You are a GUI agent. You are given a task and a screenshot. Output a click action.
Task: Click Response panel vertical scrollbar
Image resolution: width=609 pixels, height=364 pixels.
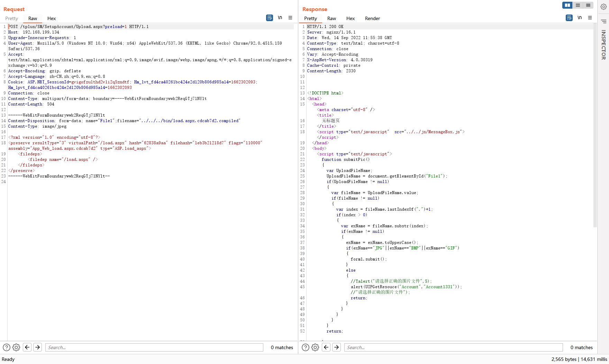pos(595,125)
